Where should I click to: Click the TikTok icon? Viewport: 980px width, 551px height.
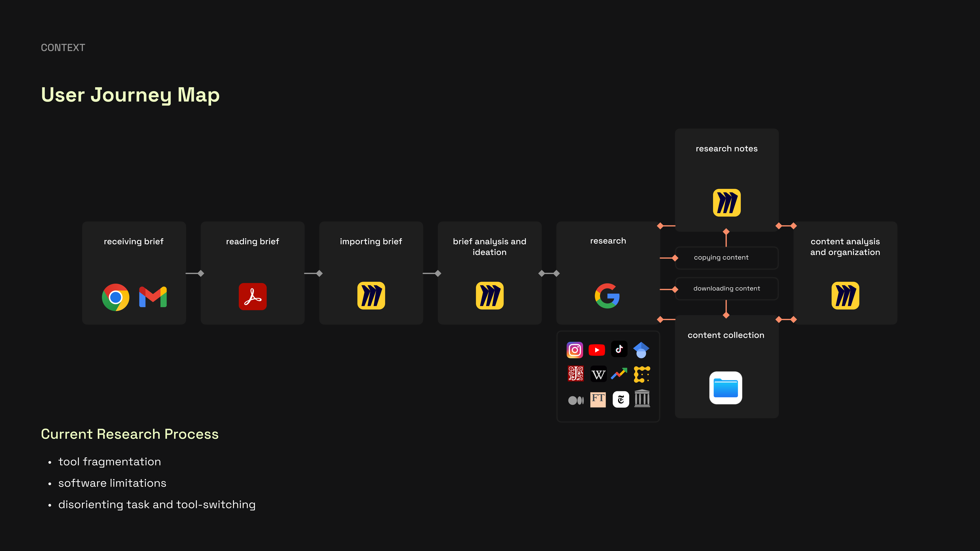(619, 349)
